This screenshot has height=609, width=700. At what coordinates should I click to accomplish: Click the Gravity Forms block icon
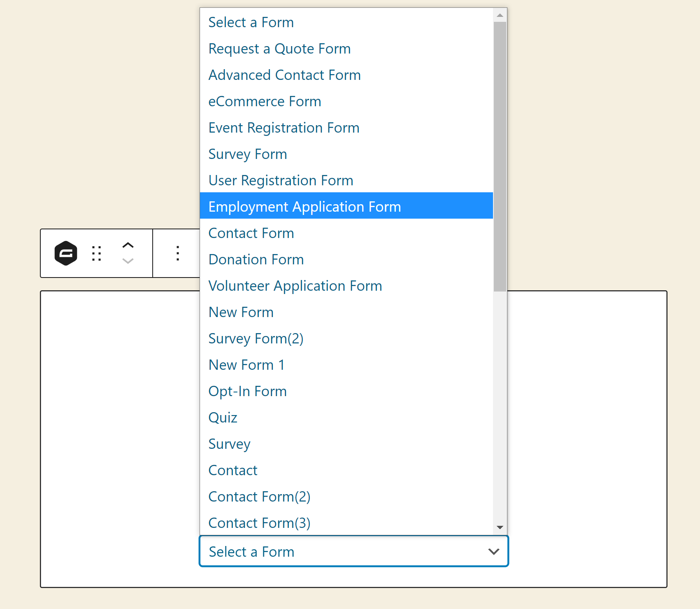pos(66,253)
